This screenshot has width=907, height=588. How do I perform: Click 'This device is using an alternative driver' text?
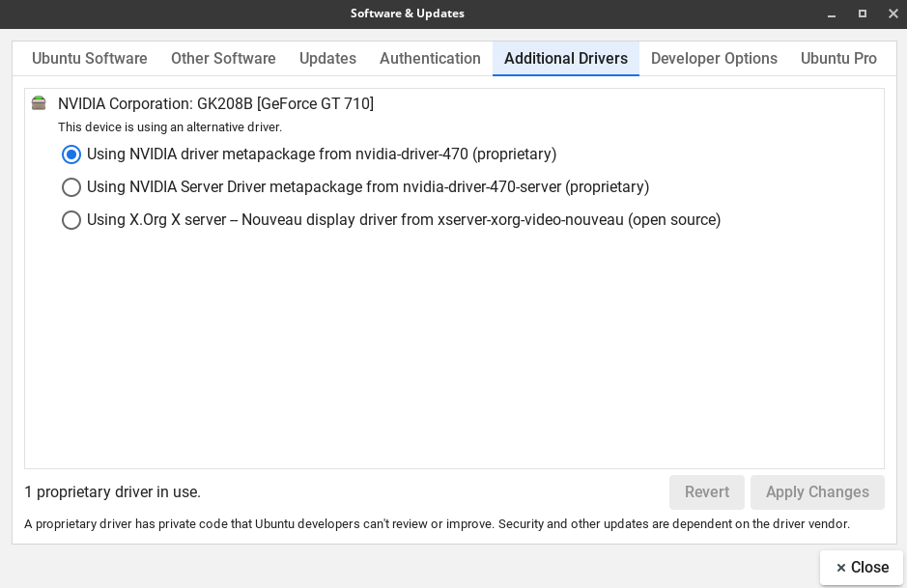170,127
